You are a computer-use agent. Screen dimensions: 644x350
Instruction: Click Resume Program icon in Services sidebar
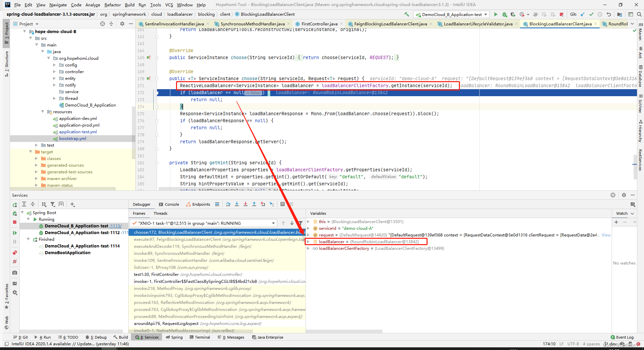coord(15,233)
